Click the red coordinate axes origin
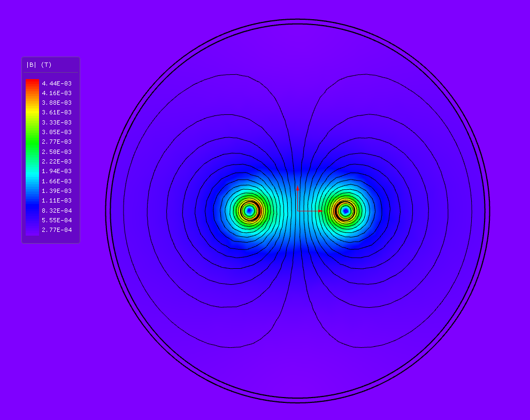The height and width of the screenshot is (420, 530). pos(298,211)
